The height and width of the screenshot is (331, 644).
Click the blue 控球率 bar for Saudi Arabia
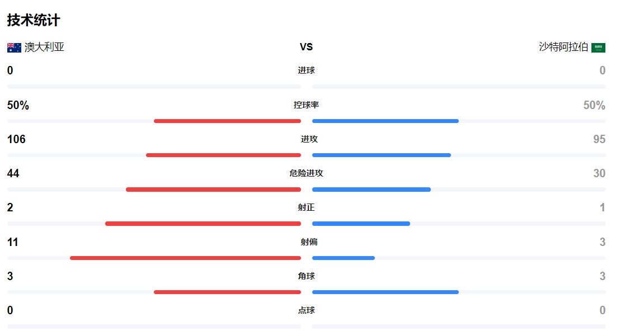pyautogui.click(x=386, y=121)
